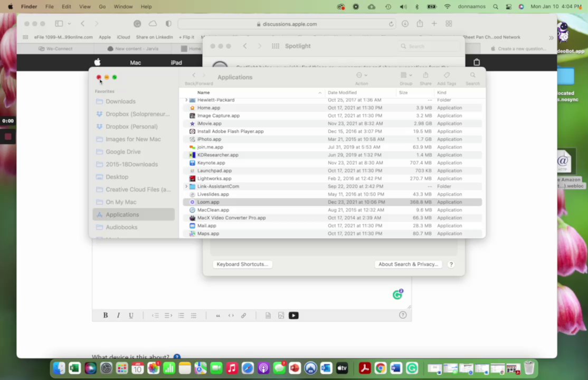Open the Finder Action dropdown menu

[x=362, y=75]
